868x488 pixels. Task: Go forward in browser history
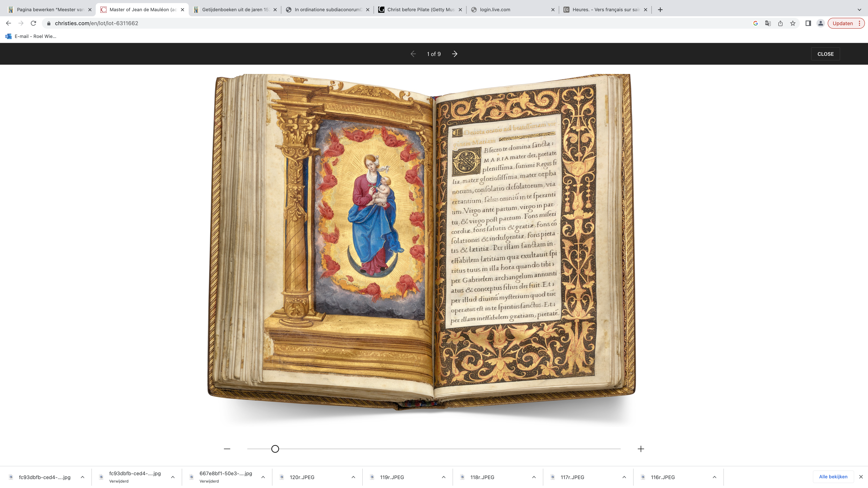pyautogui.click(x=21, y=23)
